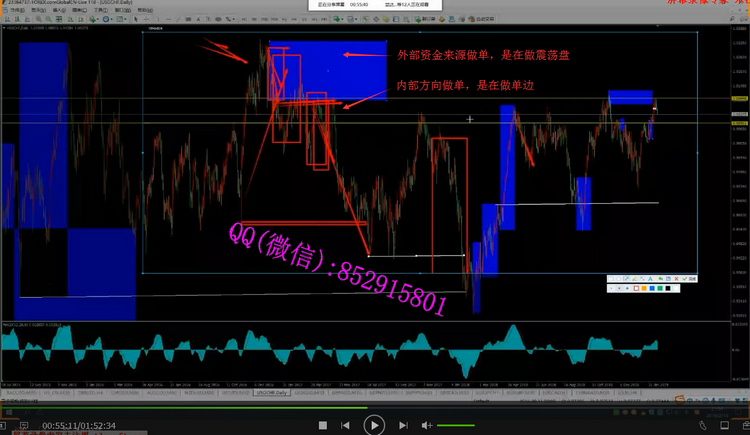Confirm the screenshot with the green checkmark
The height and width of the screenshot is (435, 750).
tap(684, 279)
